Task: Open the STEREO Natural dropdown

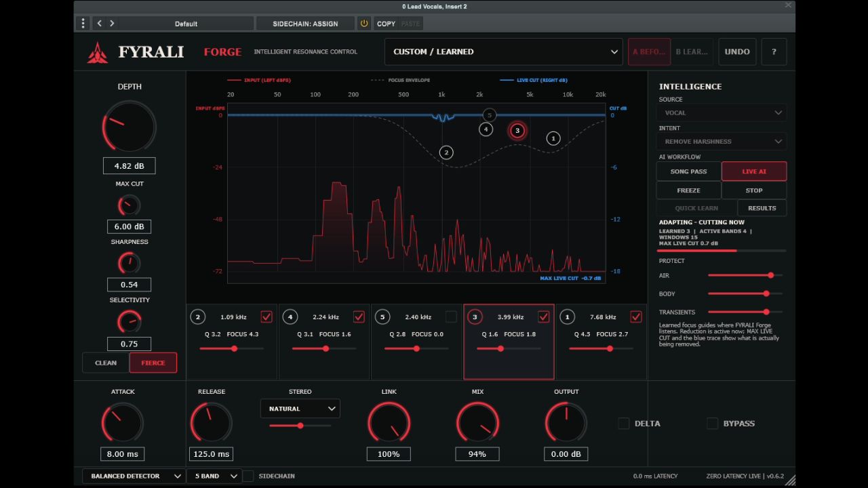Action: [300, 409]
